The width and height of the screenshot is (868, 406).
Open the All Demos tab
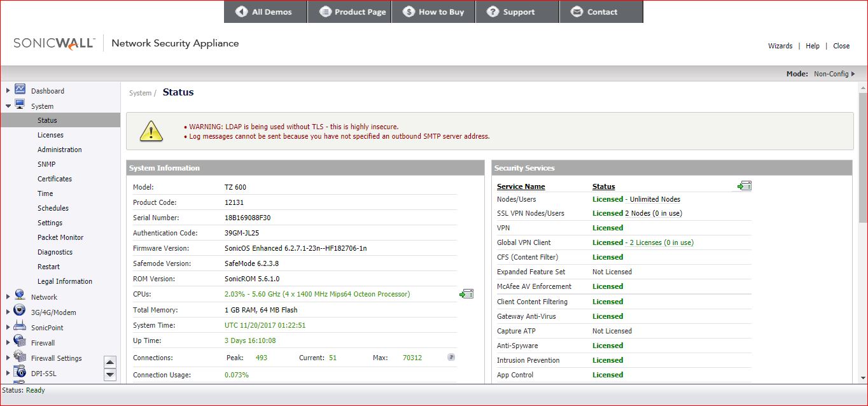tap(265, 11)
